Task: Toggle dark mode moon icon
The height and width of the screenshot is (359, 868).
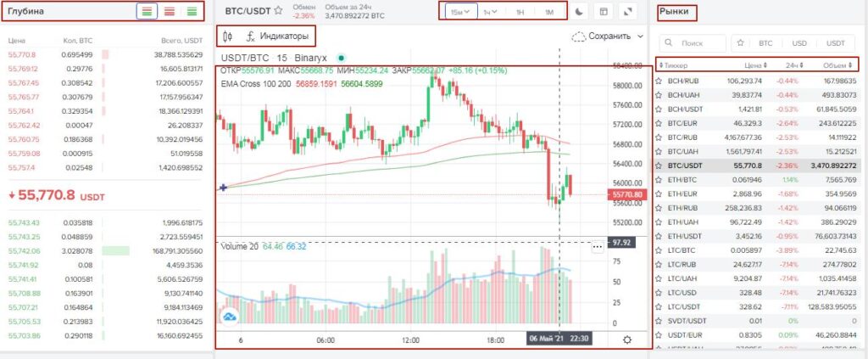Action: (x=578, y=11)
